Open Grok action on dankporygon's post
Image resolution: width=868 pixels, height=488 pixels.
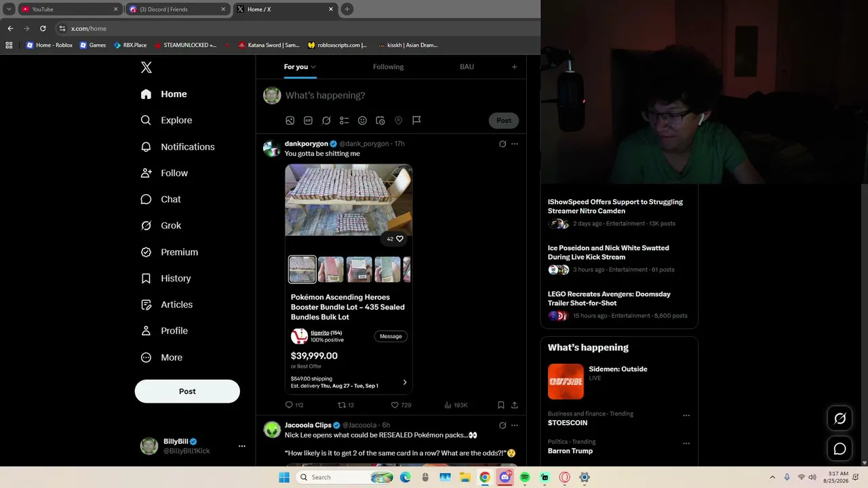(502, 144)
